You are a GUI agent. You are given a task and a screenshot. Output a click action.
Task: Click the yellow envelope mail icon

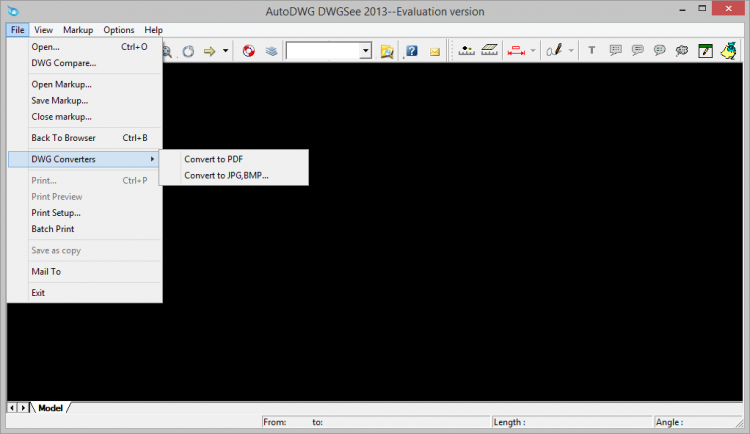pos(435,52)
